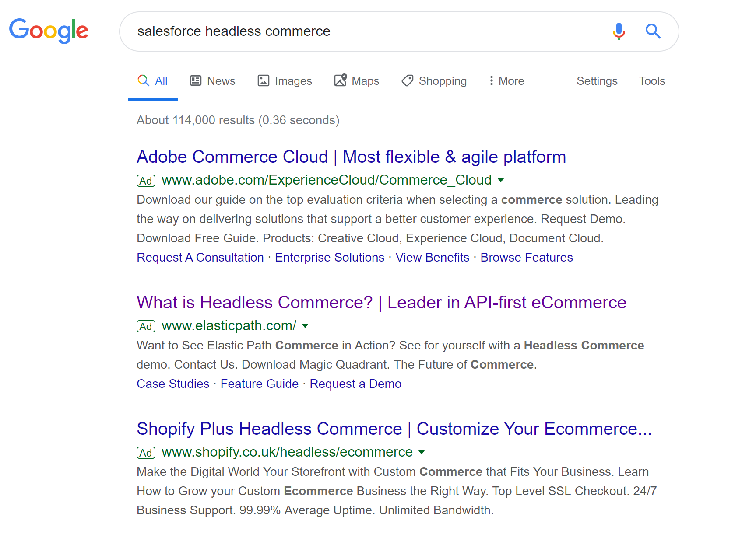This screenshot has width=756, height=534.
Task: Click the blue search magnifier button
Action: 653,31
